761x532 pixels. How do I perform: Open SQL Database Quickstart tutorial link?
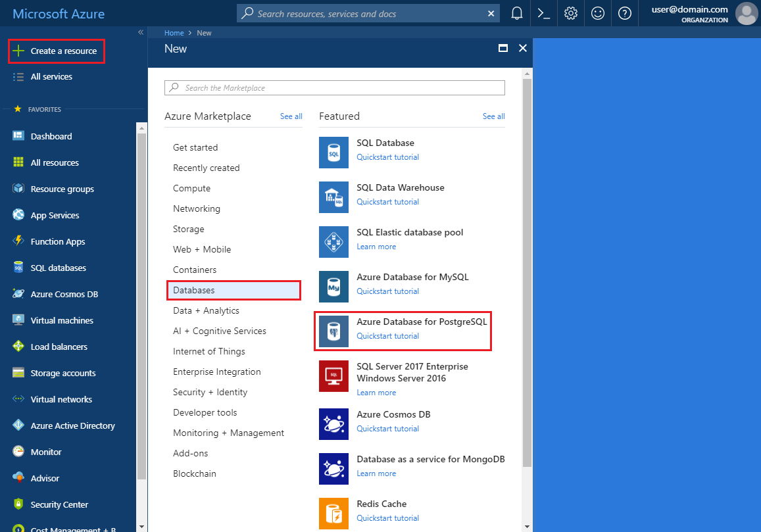pyautogui.click(x=388, y=157)
